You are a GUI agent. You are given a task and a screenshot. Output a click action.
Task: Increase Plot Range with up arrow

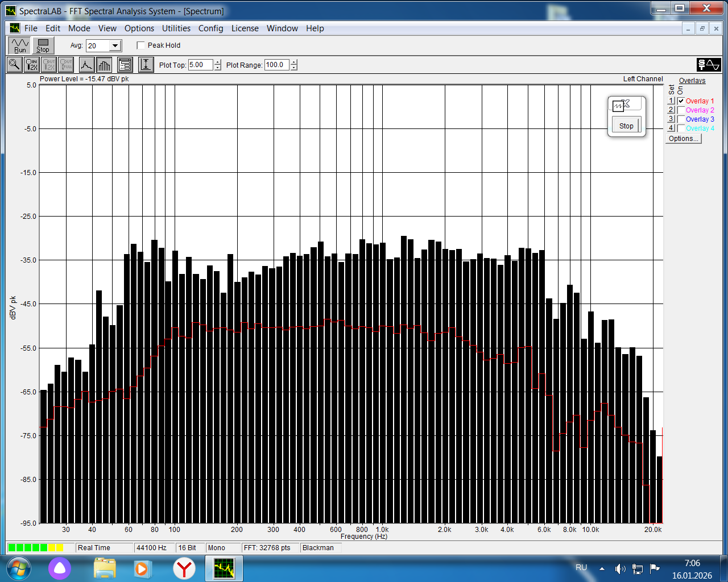pos(294,62)
